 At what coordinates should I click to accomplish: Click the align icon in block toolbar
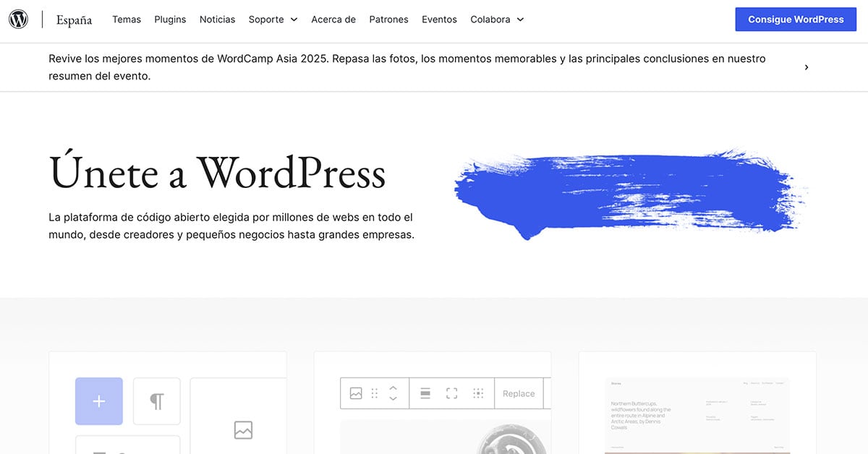[x=425, y=393]
